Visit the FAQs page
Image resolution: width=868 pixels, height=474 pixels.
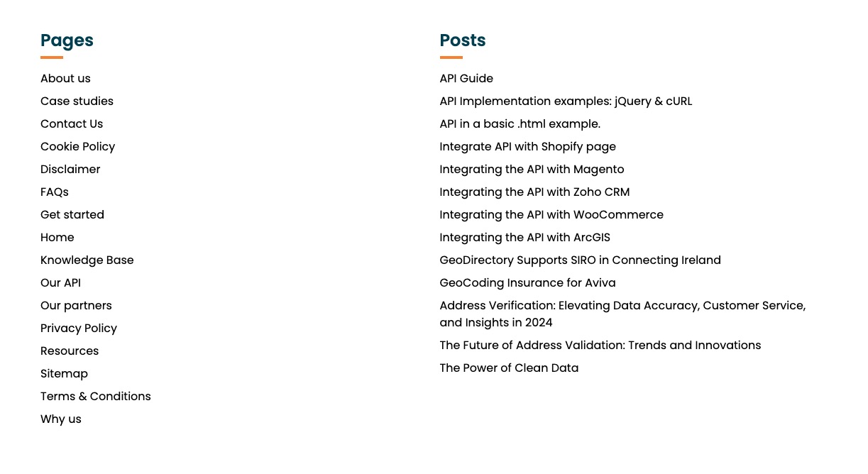click(x=55, y=192)
